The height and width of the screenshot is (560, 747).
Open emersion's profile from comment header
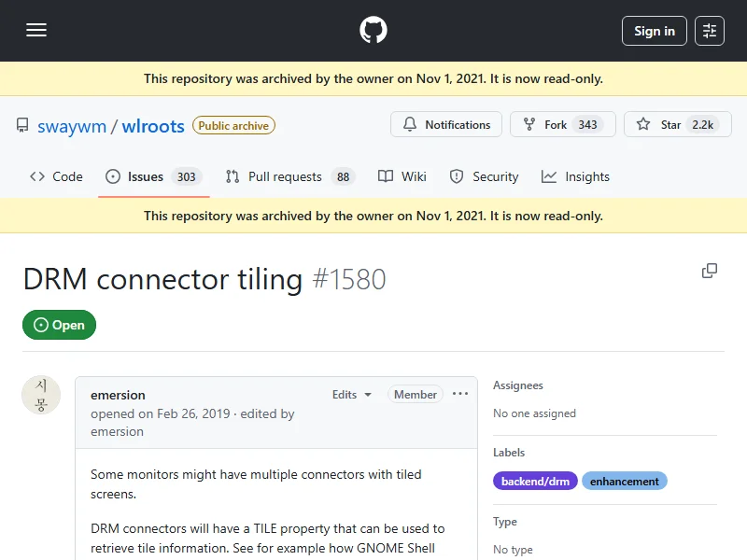coord(118,395)
